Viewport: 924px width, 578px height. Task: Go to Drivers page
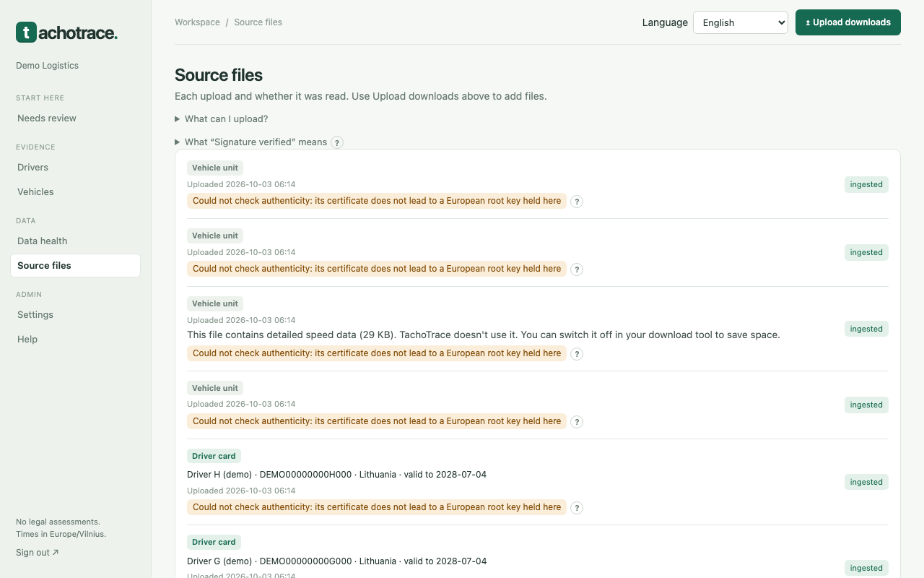point(75,168)
